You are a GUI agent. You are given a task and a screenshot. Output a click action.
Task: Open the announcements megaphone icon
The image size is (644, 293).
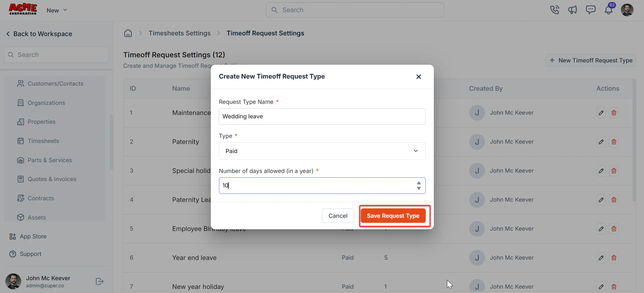coord(573,10)
